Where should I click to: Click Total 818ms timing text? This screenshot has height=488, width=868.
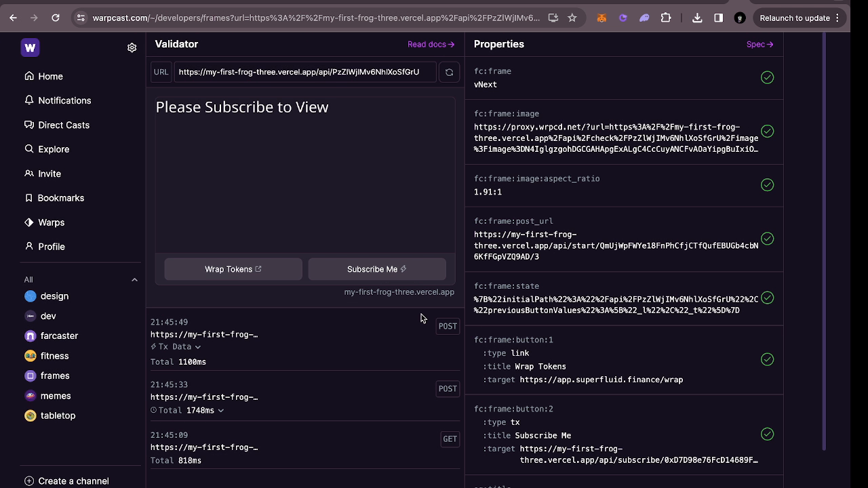(x=176, y=461)
